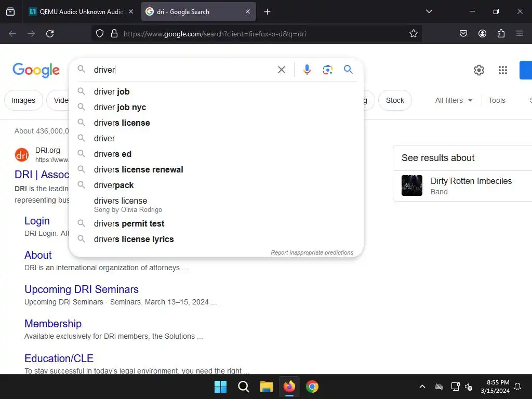Viewport: 532px width, 399px height.
Task: Filter results by Stock chip
Action: point(395,100)
